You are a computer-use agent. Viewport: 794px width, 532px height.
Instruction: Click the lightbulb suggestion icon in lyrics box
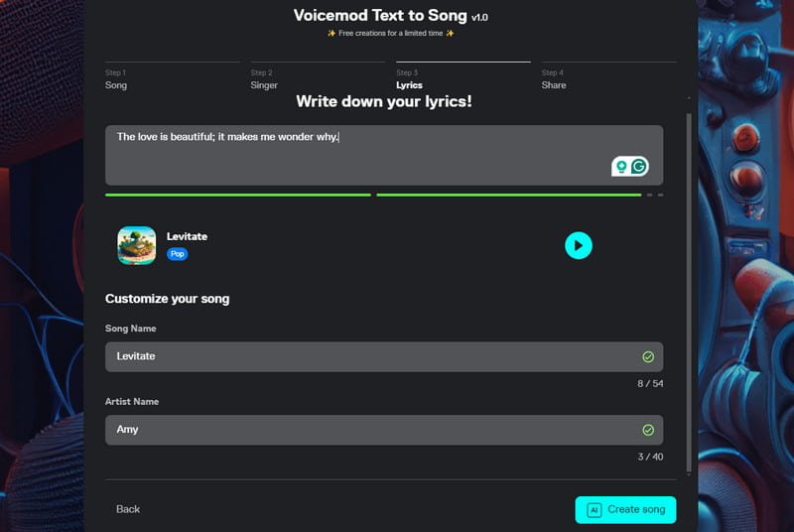point(621,167)
